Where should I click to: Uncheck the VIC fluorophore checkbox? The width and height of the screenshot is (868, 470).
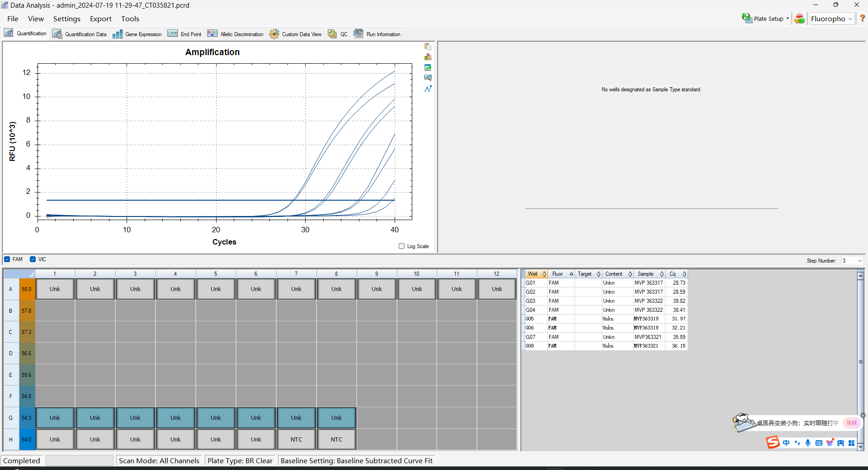click(33, 259)
